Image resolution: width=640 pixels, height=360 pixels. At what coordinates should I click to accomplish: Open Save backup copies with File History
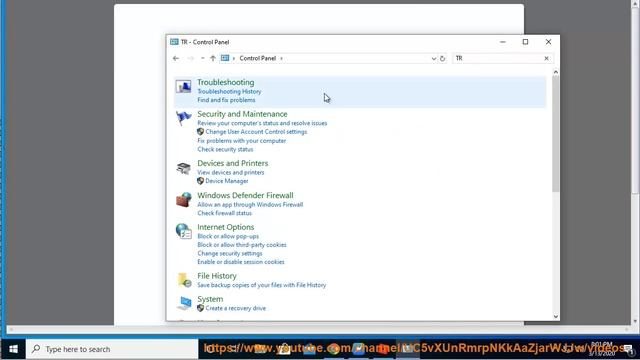[262, 285]
